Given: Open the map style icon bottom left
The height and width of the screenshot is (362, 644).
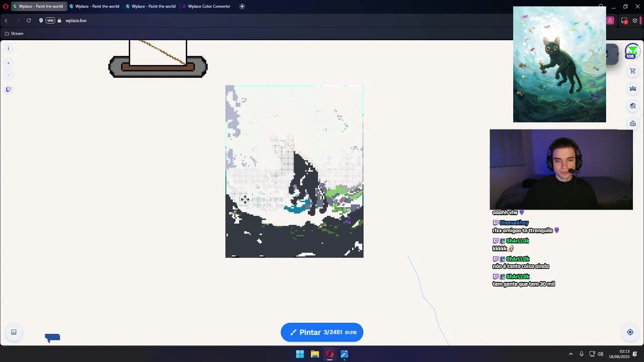Looking at the screenshot, I should coord(14,332).
